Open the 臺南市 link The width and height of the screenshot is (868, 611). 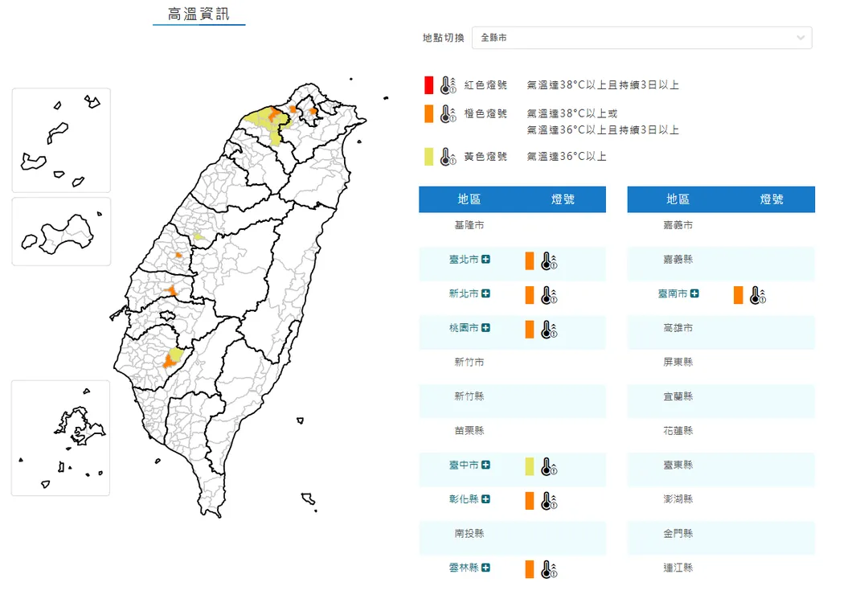click(x=672, y=293)
